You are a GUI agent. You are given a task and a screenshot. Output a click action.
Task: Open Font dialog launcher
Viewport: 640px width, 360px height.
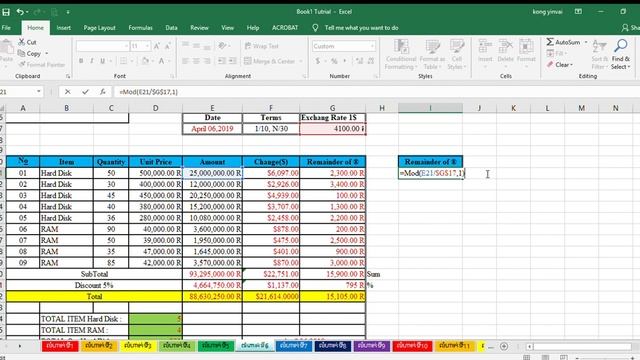click(x=172, y=76)
